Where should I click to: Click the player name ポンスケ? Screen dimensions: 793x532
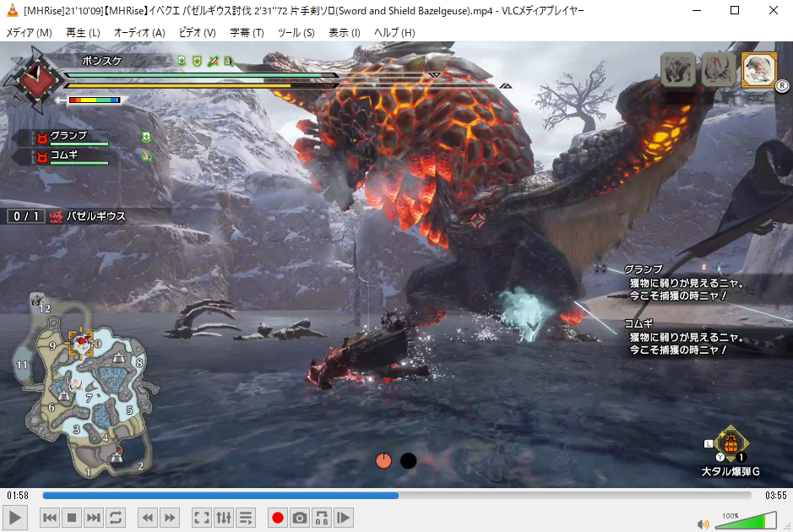coord(101,61)
